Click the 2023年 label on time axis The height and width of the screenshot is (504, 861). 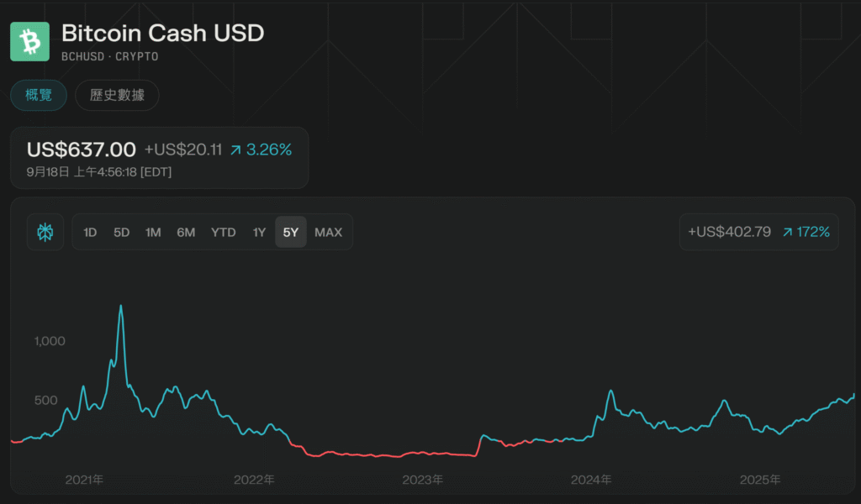coord(422,480)
